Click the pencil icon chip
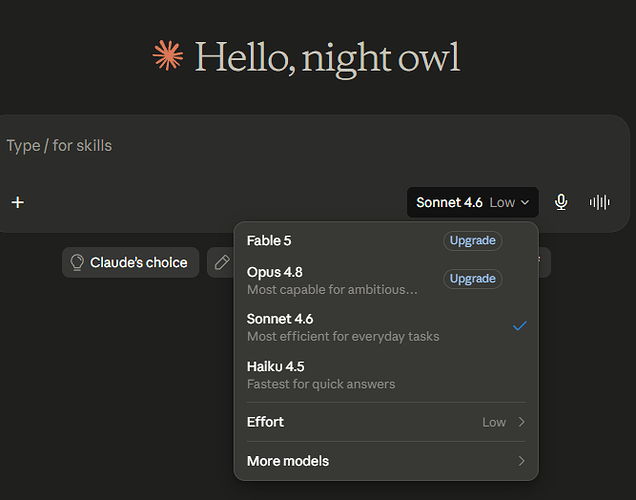Image resolution: width=636 pixels, height=500 pixels. coord(222,262)
